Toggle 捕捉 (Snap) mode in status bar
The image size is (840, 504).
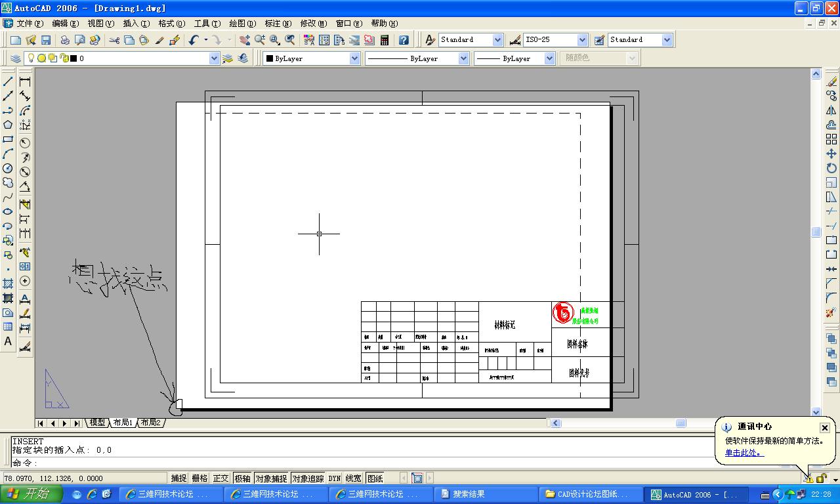[x=178, y=478]
